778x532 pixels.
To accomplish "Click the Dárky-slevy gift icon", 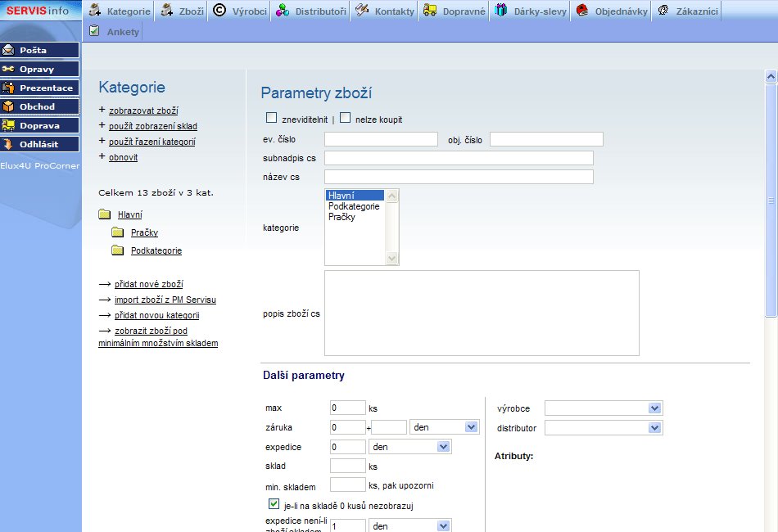I will point(501,10).
